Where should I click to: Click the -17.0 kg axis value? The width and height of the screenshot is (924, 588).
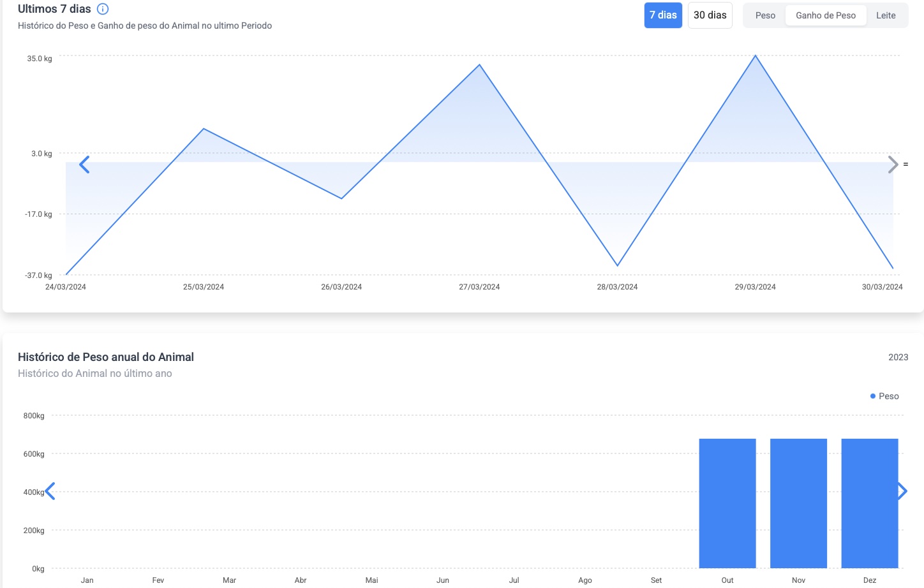pos(38,214)
